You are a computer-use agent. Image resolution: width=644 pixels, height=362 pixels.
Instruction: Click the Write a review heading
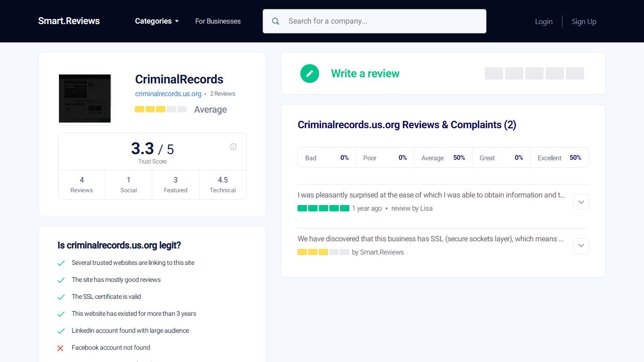(365, 74)
